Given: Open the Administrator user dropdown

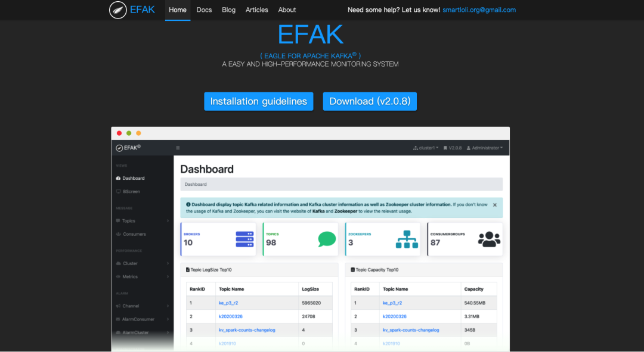Looking at the screenshot, I should tap(485, 148).
